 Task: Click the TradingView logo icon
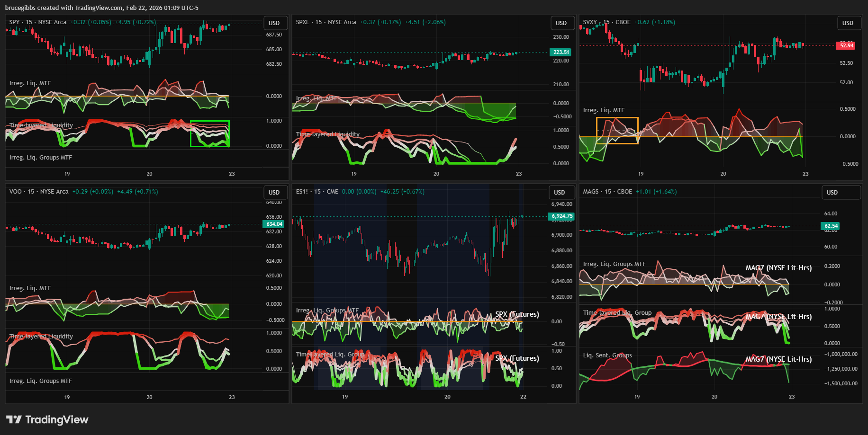pos(14,419)
